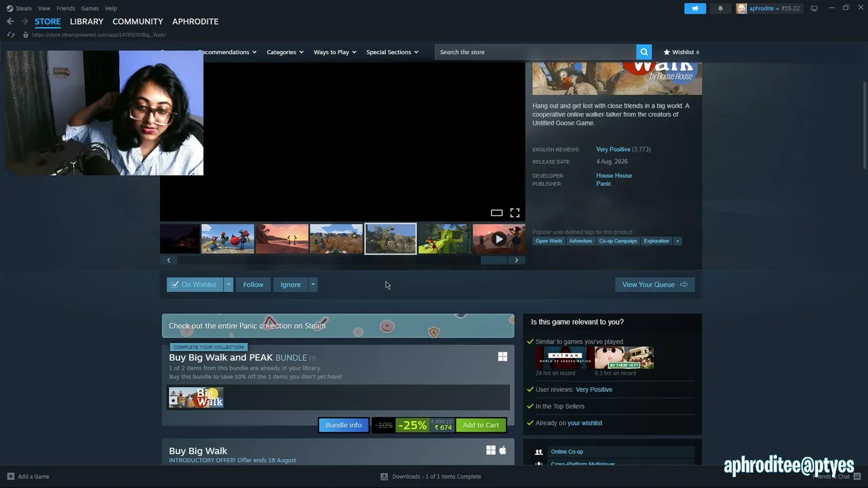Reload the store page with the refresh icon
Screen dimensions: 868x488
[x=11, y=35]
